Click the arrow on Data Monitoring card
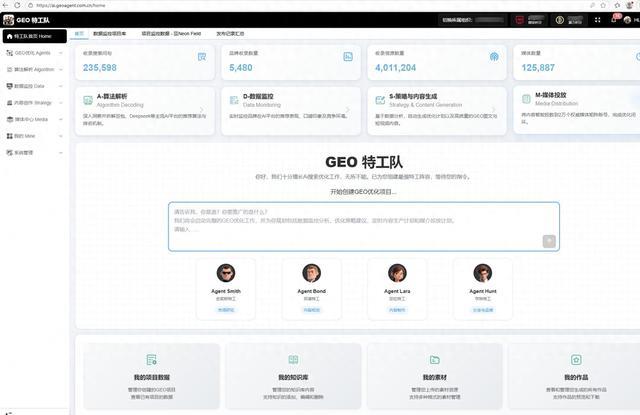The height and width of the screenshot is (415, 640). click(x=348, y=109)
